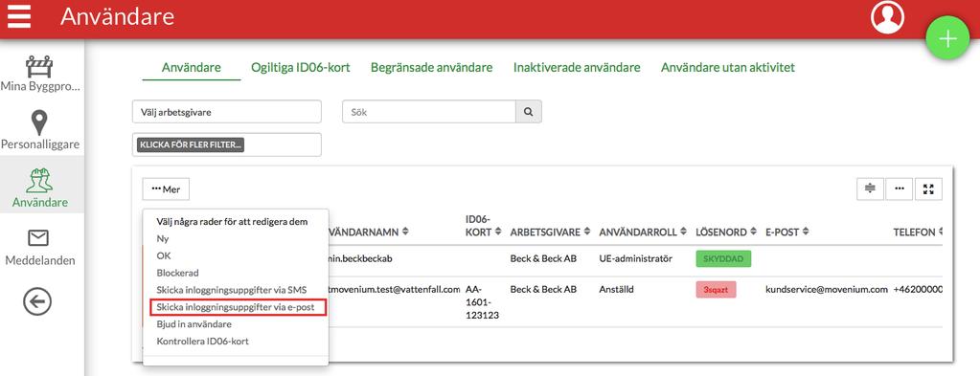The image size is (980, 376).
Task: Click Beck & Beck AB in UE-administratör row
Action: pyautogui.click(x=543, y=258)
